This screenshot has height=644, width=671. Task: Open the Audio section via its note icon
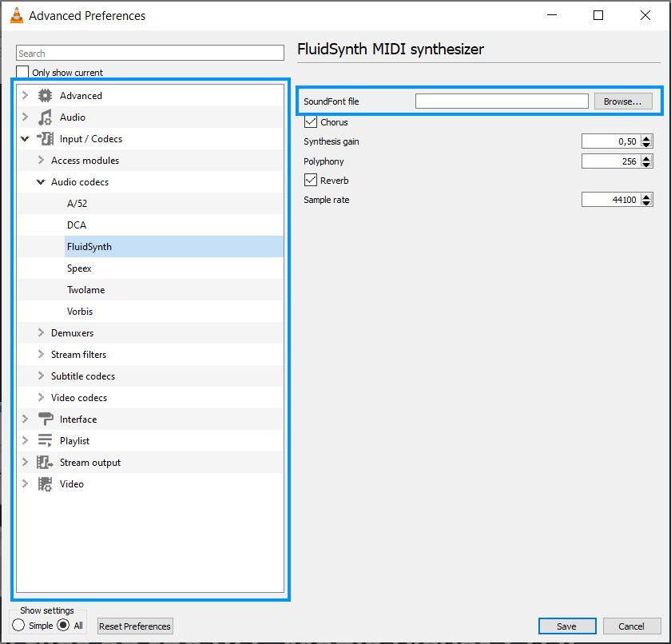[45, 117]
